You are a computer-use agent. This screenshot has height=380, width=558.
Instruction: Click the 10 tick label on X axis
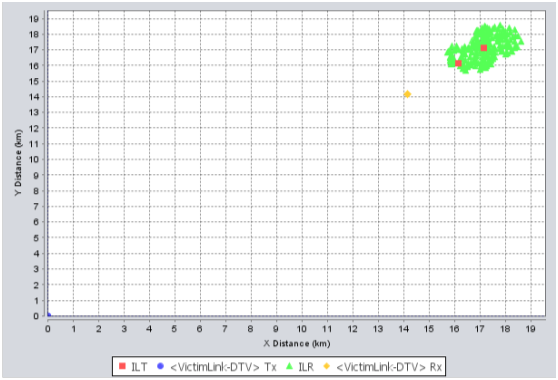pos(301,329)
